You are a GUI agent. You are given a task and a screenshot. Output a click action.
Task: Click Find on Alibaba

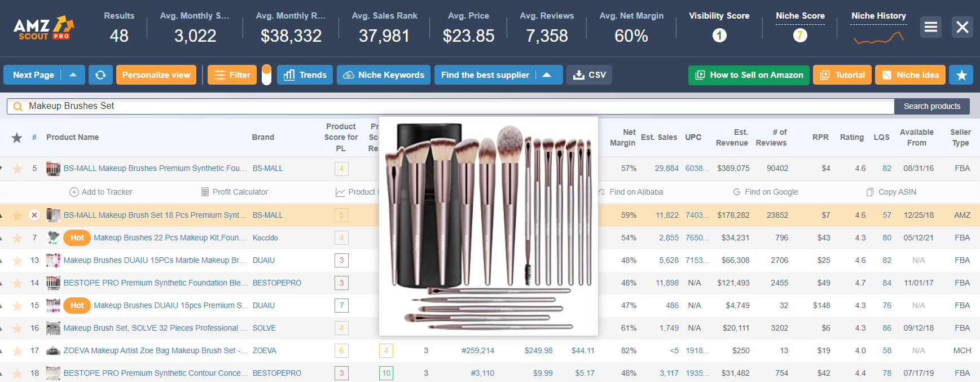coord(631,192)
